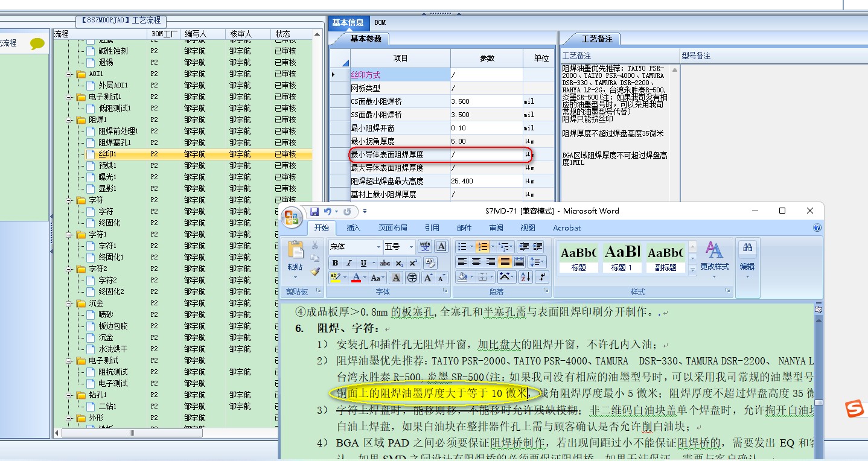
Task: Click the Word Office button
Action: click(292, 217)
